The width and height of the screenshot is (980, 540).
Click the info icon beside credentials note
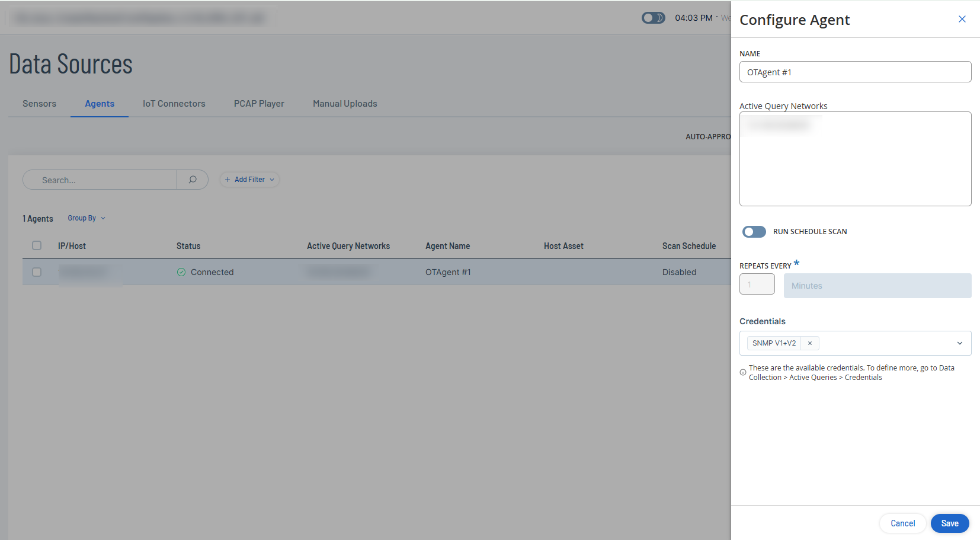tap(743, 373)
